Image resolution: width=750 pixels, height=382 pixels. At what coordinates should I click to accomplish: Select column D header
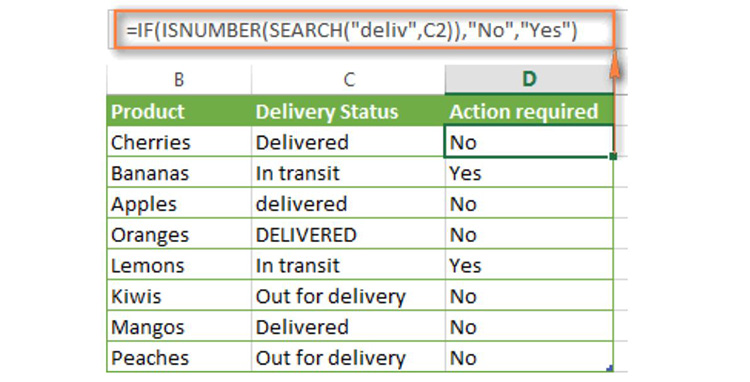click(529, 79)
